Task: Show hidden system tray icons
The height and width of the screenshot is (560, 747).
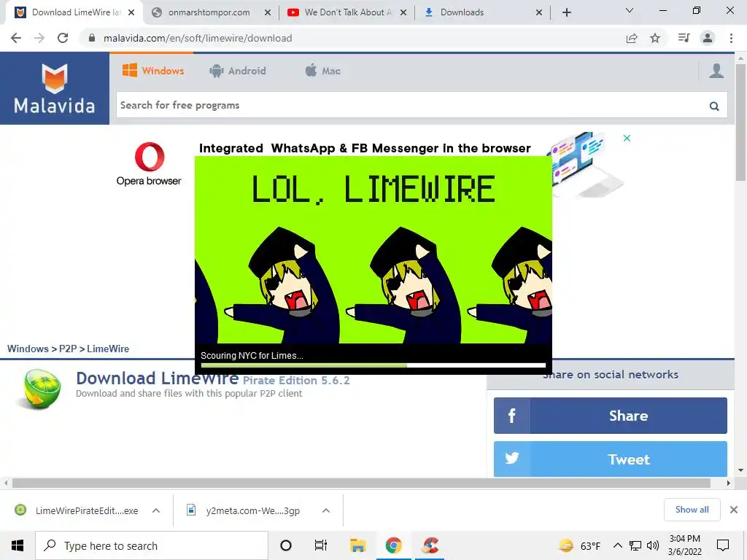Action: click(617, 545)
